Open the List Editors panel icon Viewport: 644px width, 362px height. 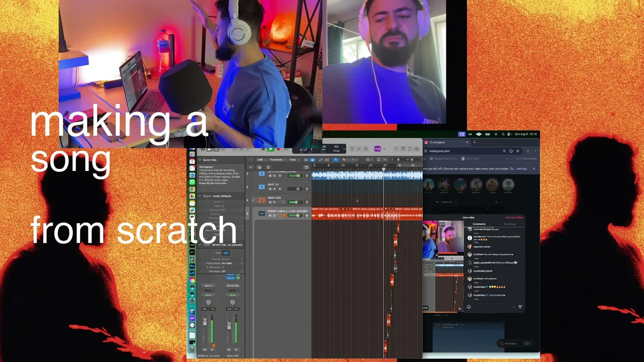pyautogui.click(x=396, y=149)
